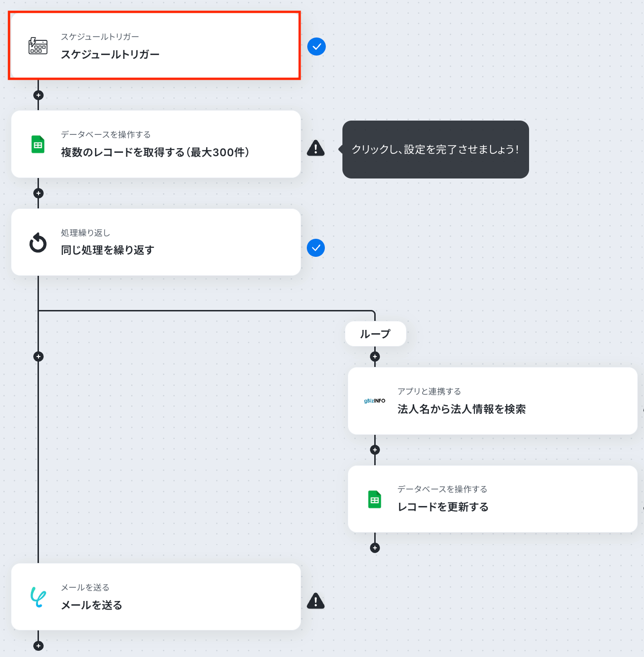Add a step below 複数のレコードを取得する

38,193
